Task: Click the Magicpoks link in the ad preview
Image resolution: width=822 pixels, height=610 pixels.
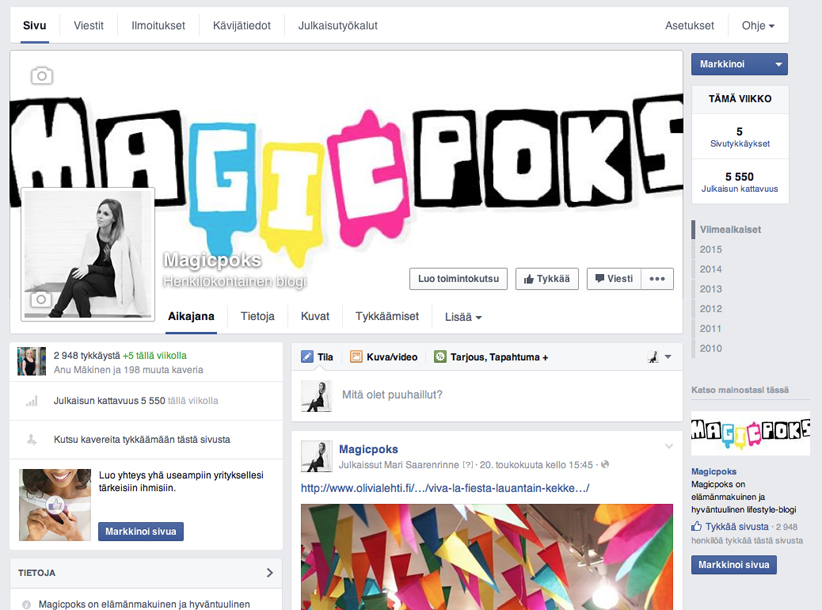Action: pyautogui.click(x=713, y=471)
